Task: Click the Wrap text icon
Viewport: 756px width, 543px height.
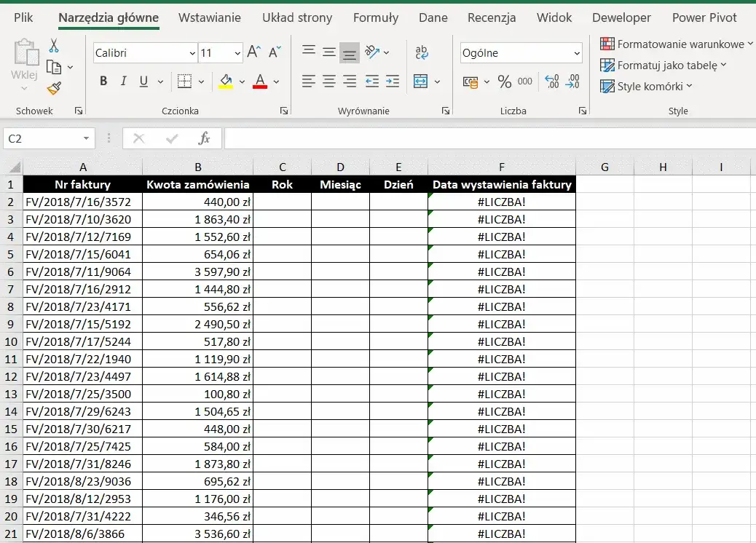Action: pos(421,52)
